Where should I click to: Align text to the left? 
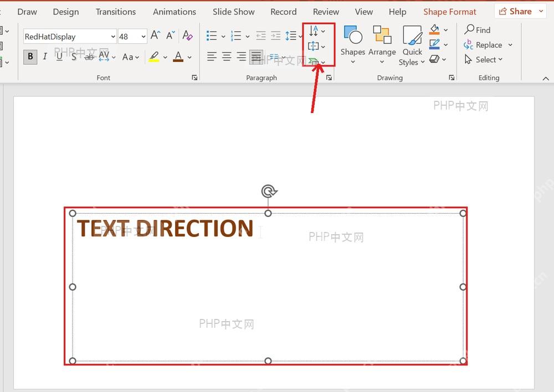(x=212, y=56)
